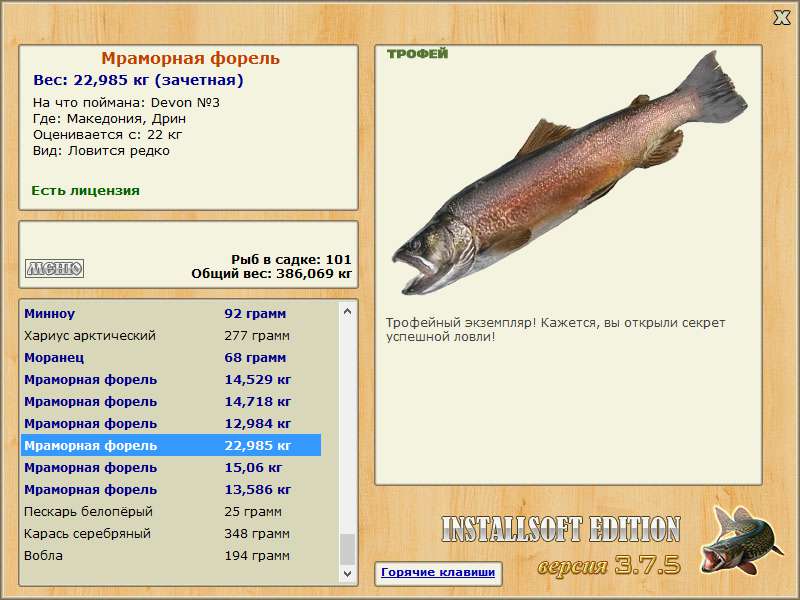Screen dimensions: 800x600
Task: Close the fish trophy window
Action: pyautogui.click(x=781, y=18)
